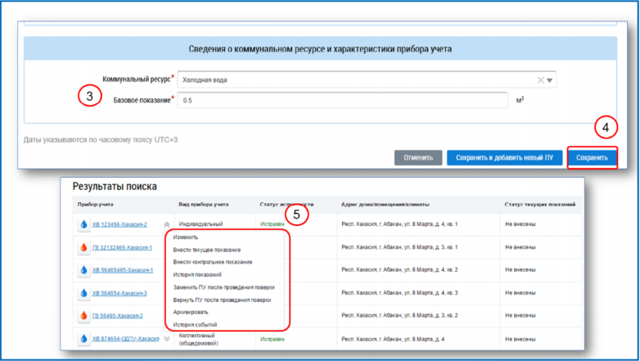Collapse the actions menu chevron for ХВ 123456-Хакасия-2
This screenshot has width=640, height=361.
click(167, 224)
